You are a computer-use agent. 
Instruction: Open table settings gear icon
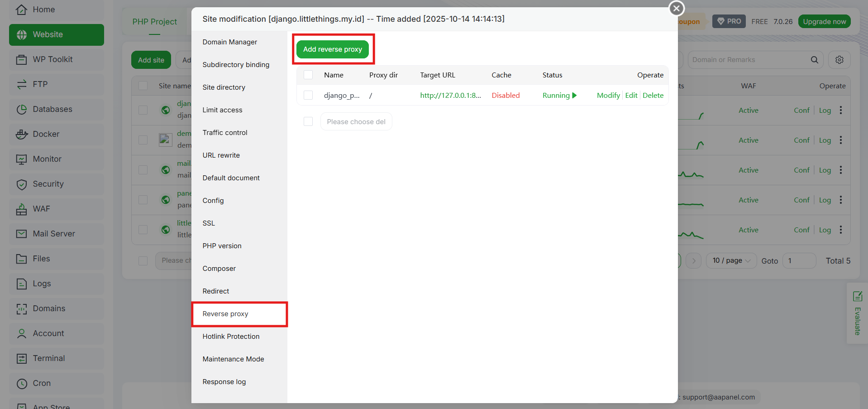tap(839, 60)
